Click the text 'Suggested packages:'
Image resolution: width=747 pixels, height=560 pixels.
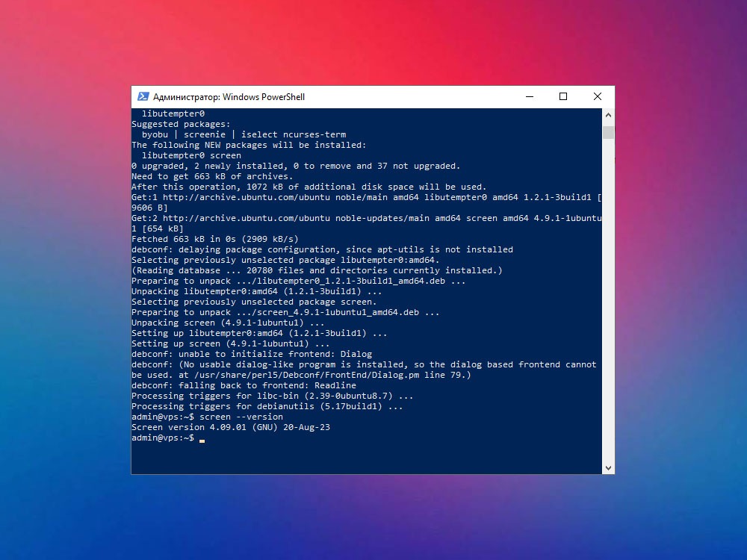(181, 124)
